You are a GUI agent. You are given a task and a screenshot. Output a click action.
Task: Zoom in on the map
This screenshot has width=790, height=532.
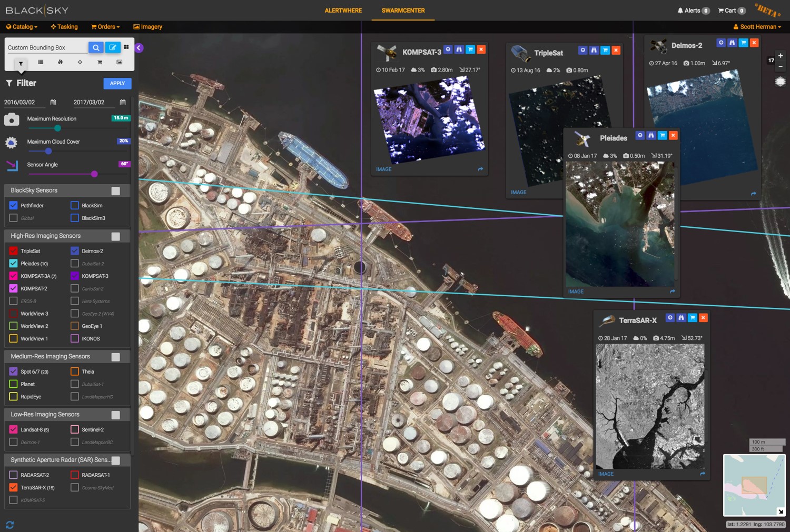point(781,56)
